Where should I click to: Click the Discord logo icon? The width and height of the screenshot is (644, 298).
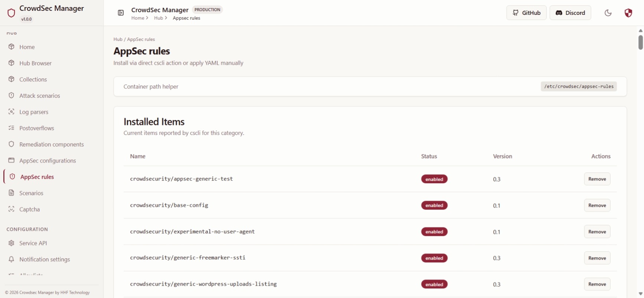[559, 13]
